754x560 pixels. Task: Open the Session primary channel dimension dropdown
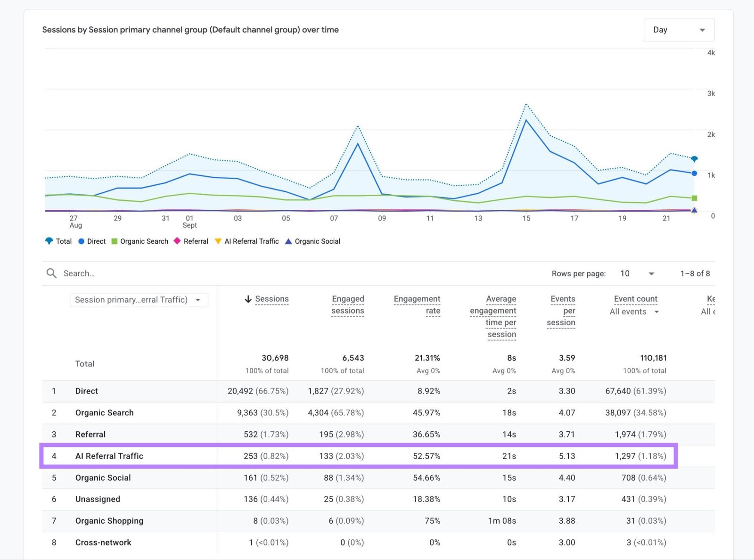139,300
